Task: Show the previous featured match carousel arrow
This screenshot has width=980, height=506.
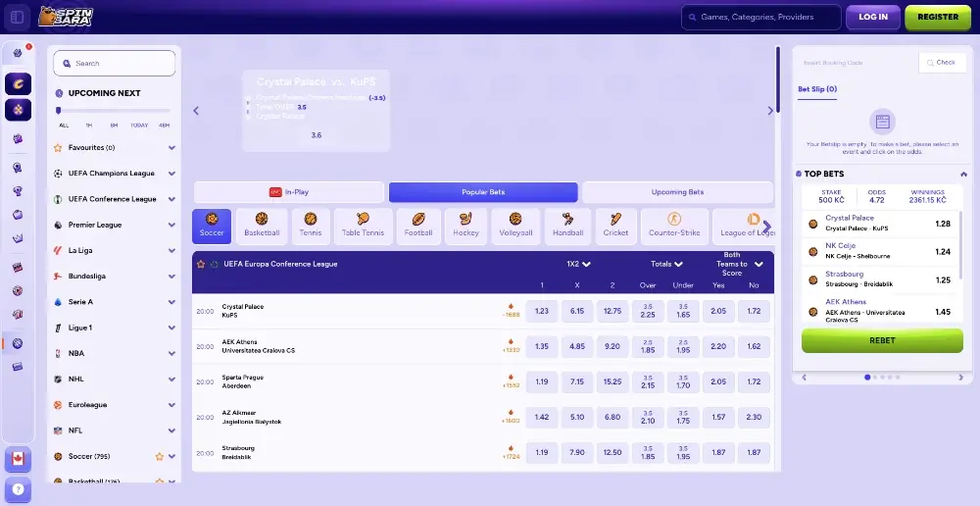Action: pyautogui.click(x=196, y=111)
